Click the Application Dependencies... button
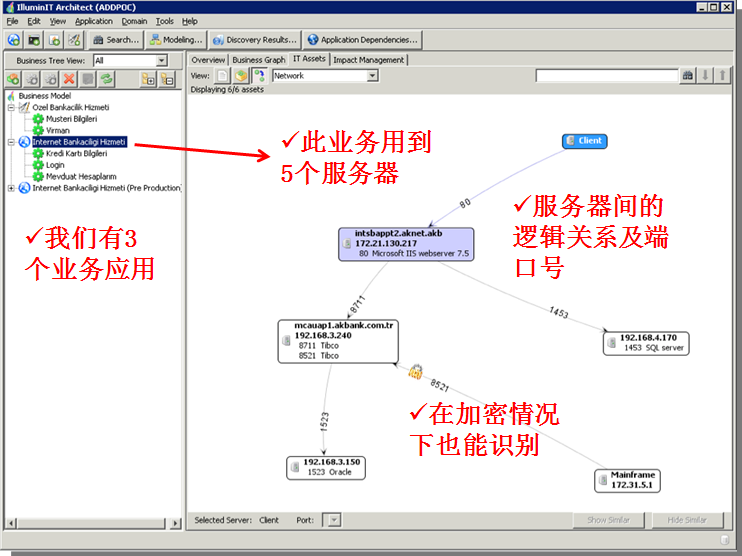 (x=363, y=40)
